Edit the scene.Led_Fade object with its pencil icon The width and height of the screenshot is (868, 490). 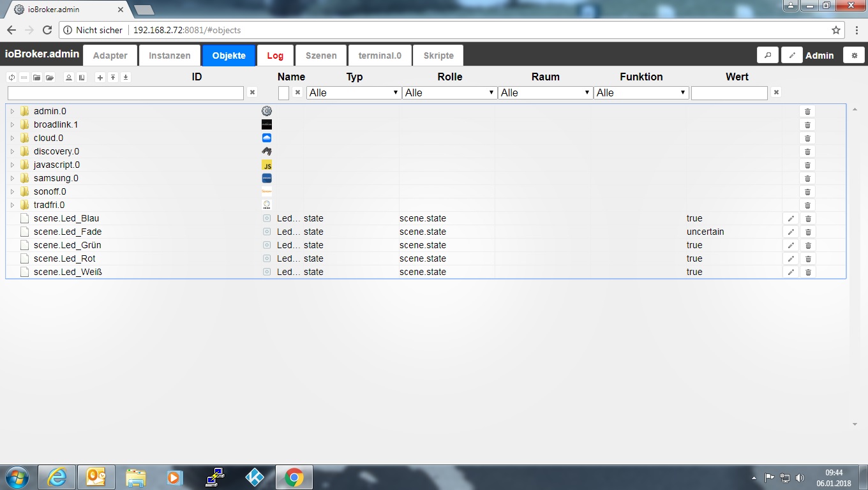[x=791, y=232]
